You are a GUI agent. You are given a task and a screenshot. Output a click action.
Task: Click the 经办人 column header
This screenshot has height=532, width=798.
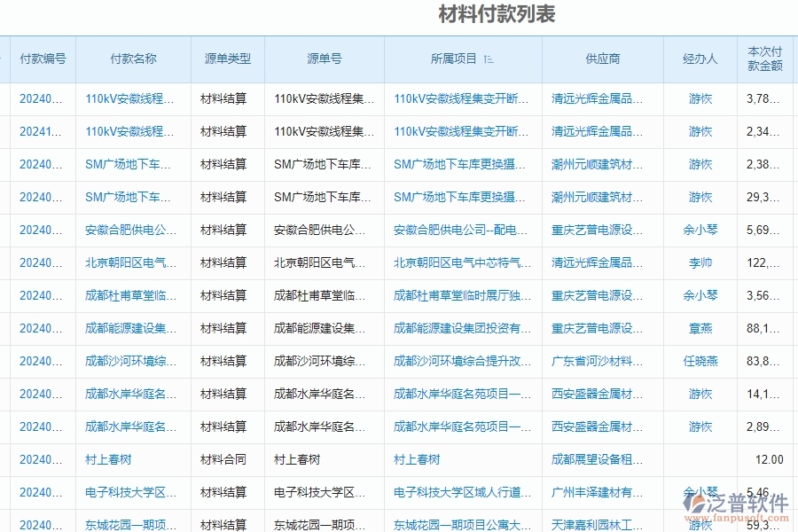click(x=700, y=59)
